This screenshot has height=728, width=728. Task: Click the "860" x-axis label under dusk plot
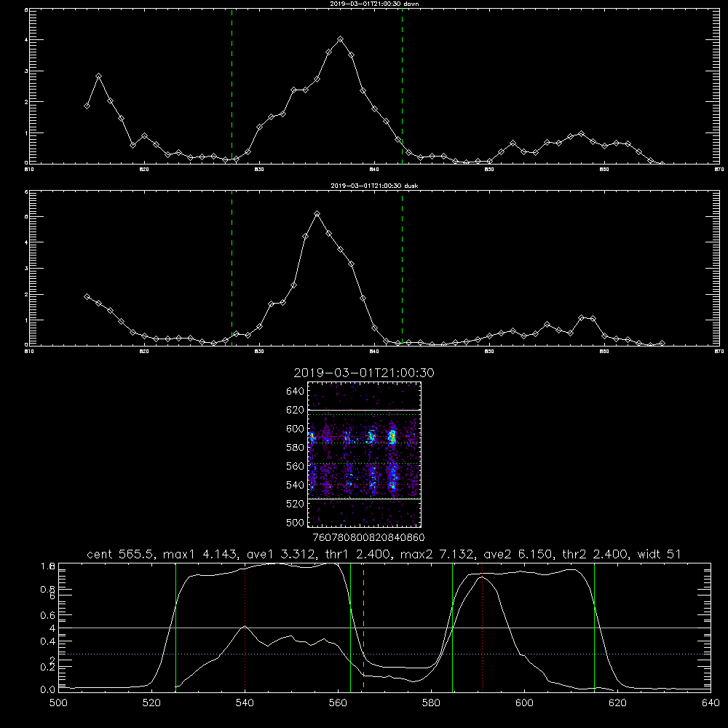(x=604, y=352)
